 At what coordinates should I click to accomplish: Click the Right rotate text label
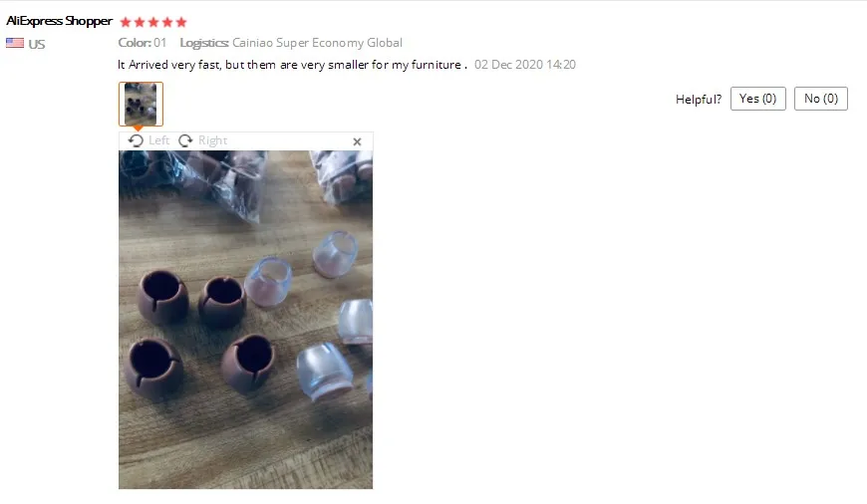[213, 140]
